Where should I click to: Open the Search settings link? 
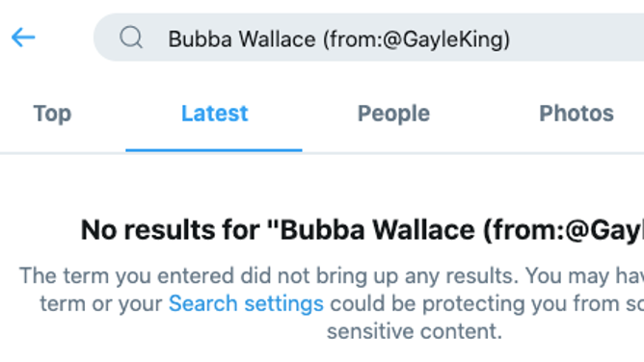pos(246,304)
